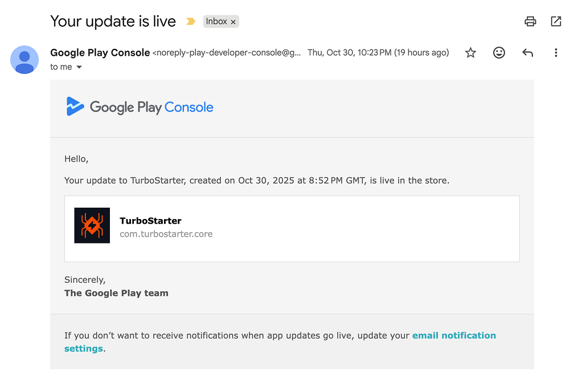The height and width of the screenshot is (392, 574).
Task: Expand the three-dot message menu
Action: [x=556, y=52]
